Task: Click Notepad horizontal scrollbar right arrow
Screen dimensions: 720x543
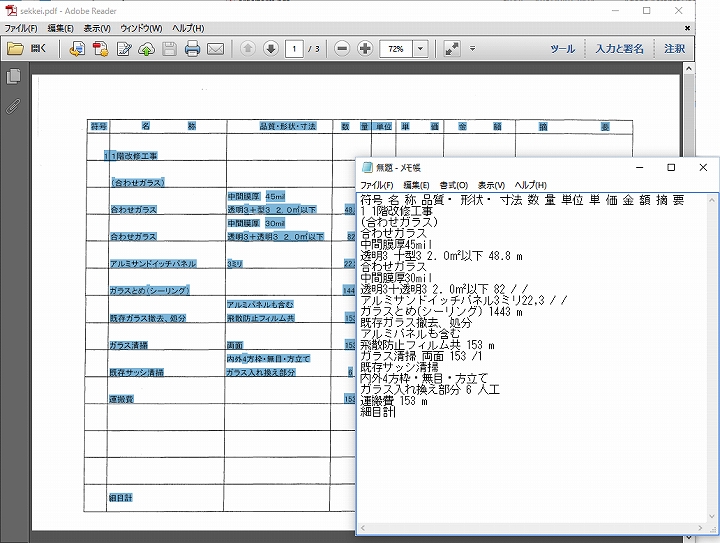Action: [701, 528]
